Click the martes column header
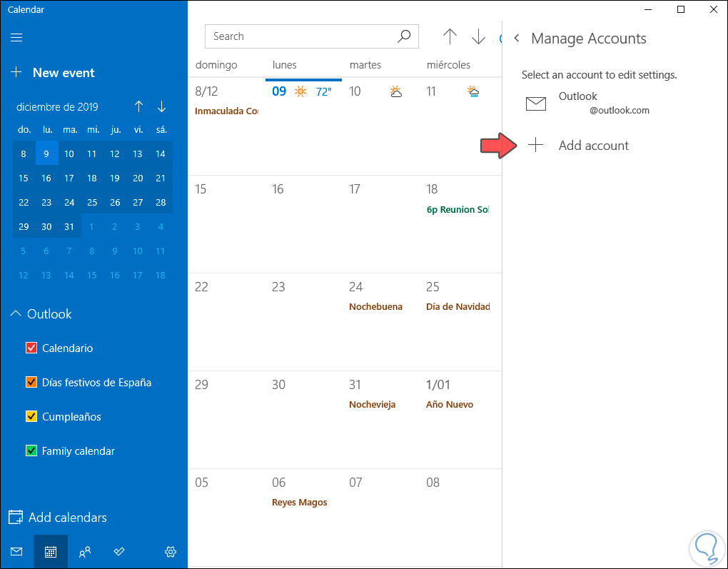The image size is (728, 569). pos(365,65)
